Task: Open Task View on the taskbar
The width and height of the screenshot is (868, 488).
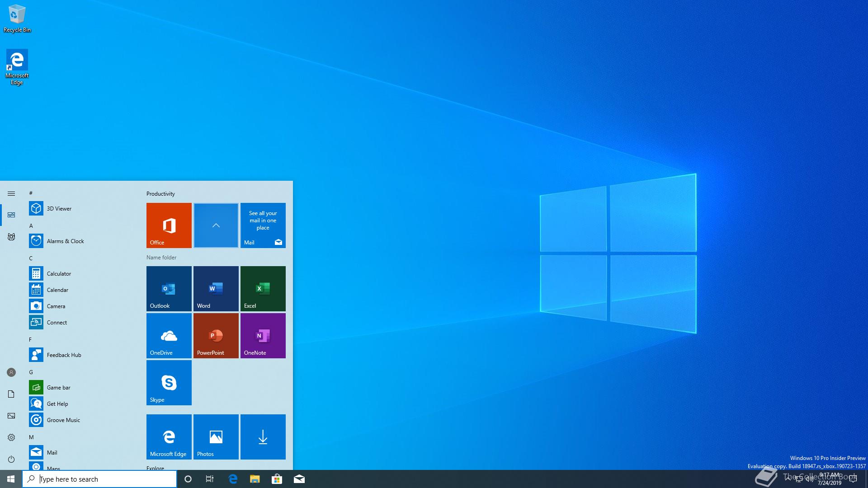Action: pyautogui.click(x=210, y=479)
